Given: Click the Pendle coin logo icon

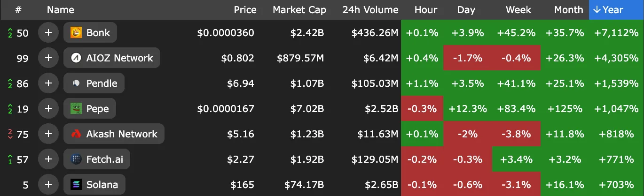Looking at the screenshot, I should click(76, 83).
